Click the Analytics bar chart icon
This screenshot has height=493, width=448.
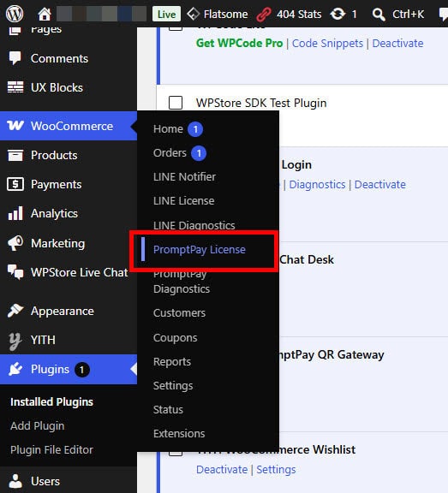click(x=15, y=213)
